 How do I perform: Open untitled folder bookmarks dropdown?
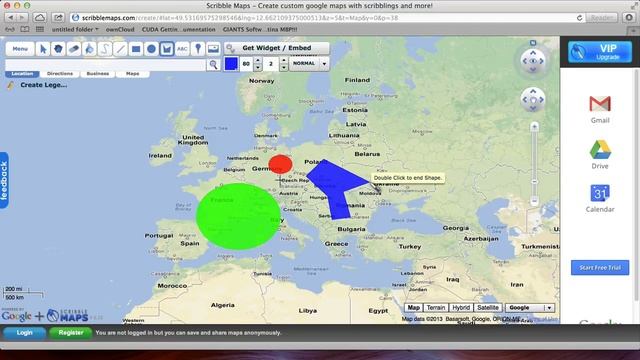[75, 29]
